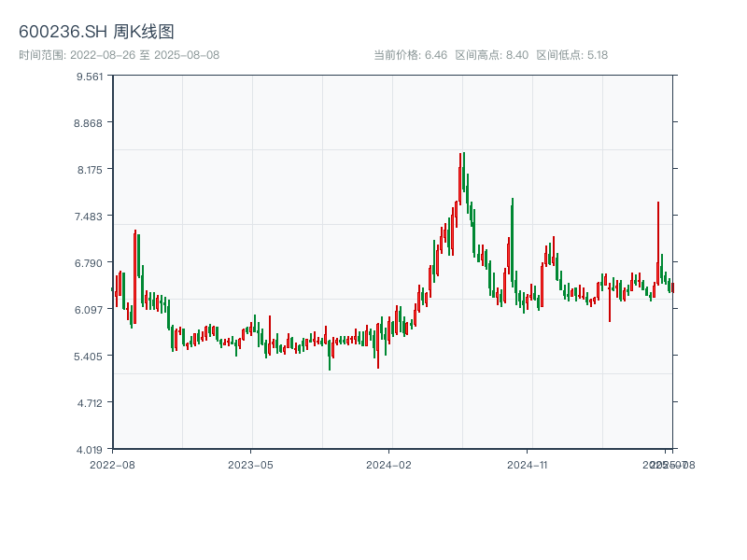Click the 2022-08 x-axis date label
Viewport: 747px width, 560px height.
pyautogui.click(x=112, y=464)
